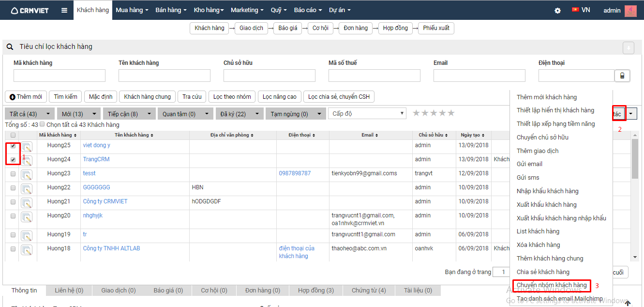Click the Tên khách hàng input field

coord(164,76)
